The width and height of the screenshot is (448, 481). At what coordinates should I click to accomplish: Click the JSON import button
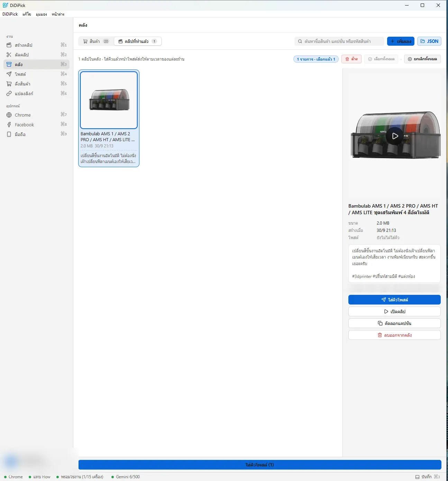click(429, 41)
